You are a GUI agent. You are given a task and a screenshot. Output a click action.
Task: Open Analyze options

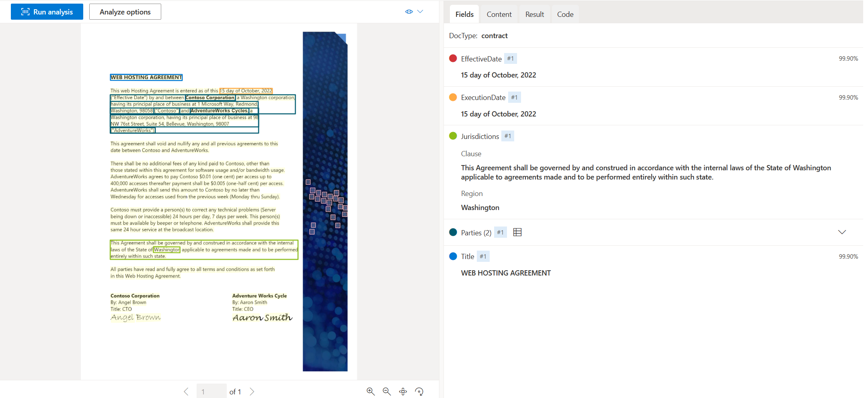[125, 12]
